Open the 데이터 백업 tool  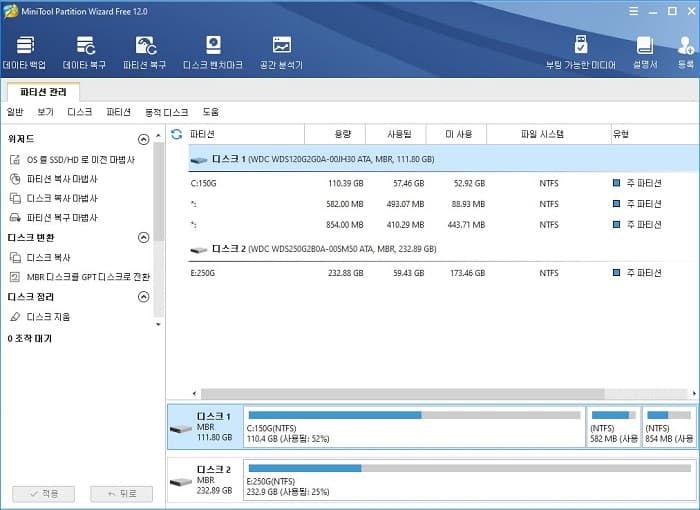25,53
